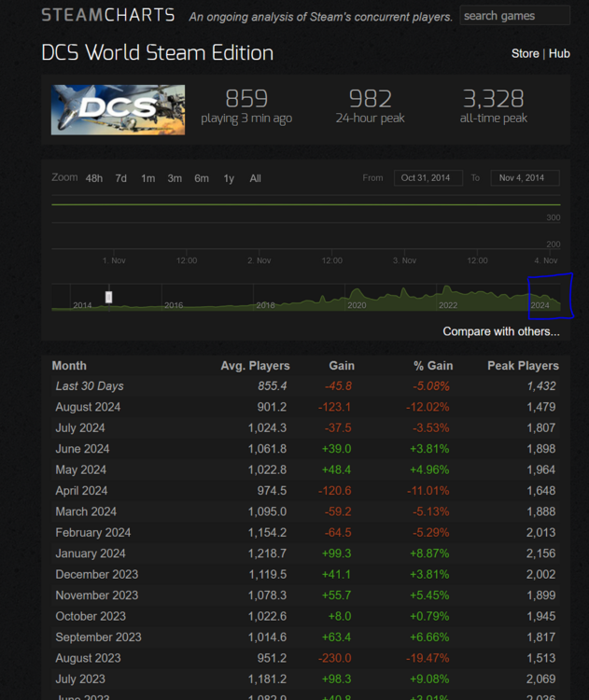Set chart zoom to 1y
This screenshot has height=700, width=589.
[229, 178]
